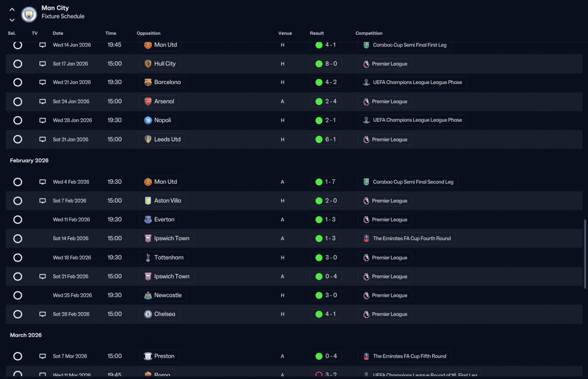Click the Arsenal crest icon

click(x=148, y=102)
